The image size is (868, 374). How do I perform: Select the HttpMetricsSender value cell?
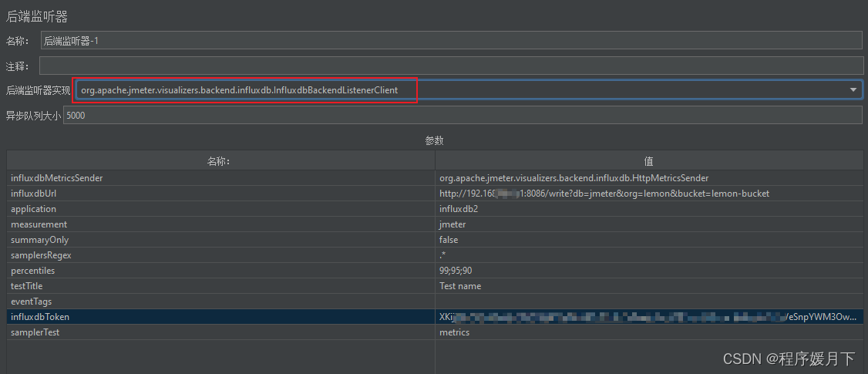[649, 178]
